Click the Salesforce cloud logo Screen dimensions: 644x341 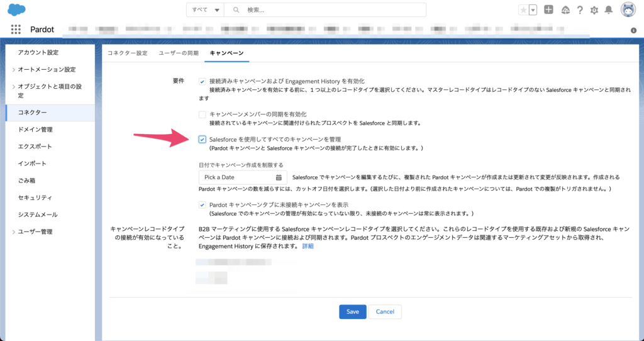click(x=16, y=9)
